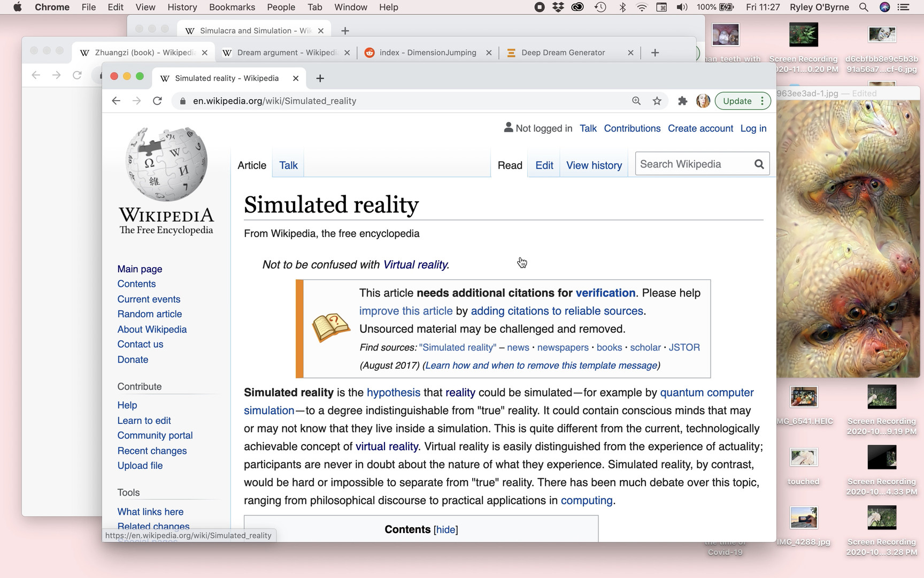924x578 pixels.
Task: Open the Chrome profile avatar
Action: (x=703, y=101)
